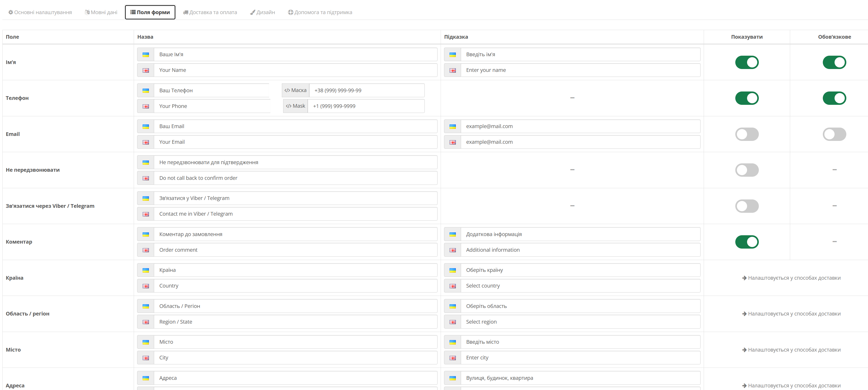Click the Your Email name input field
The width and height of the screenshot is (868, 390).
[295, 142]
